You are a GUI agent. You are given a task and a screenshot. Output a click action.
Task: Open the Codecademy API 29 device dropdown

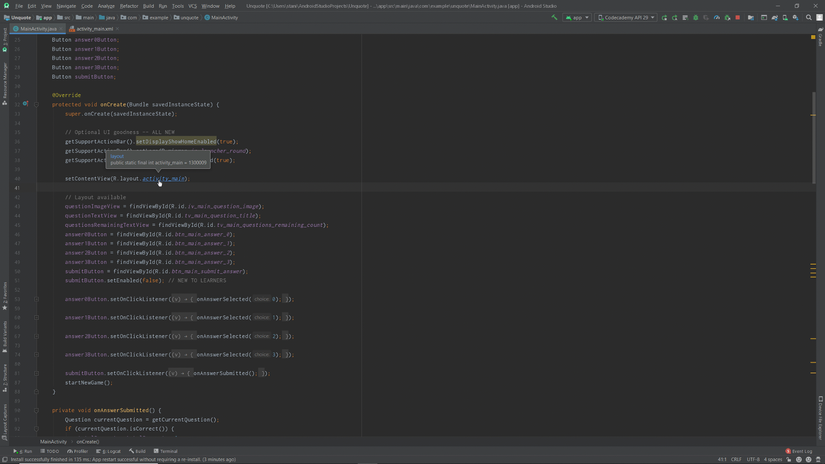626,17
